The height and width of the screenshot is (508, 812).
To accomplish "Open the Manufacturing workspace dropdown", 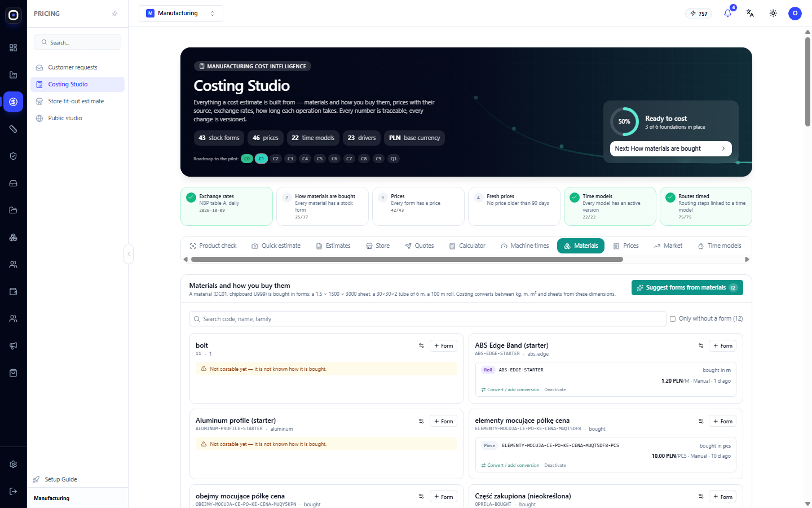I will pos(181,14).
